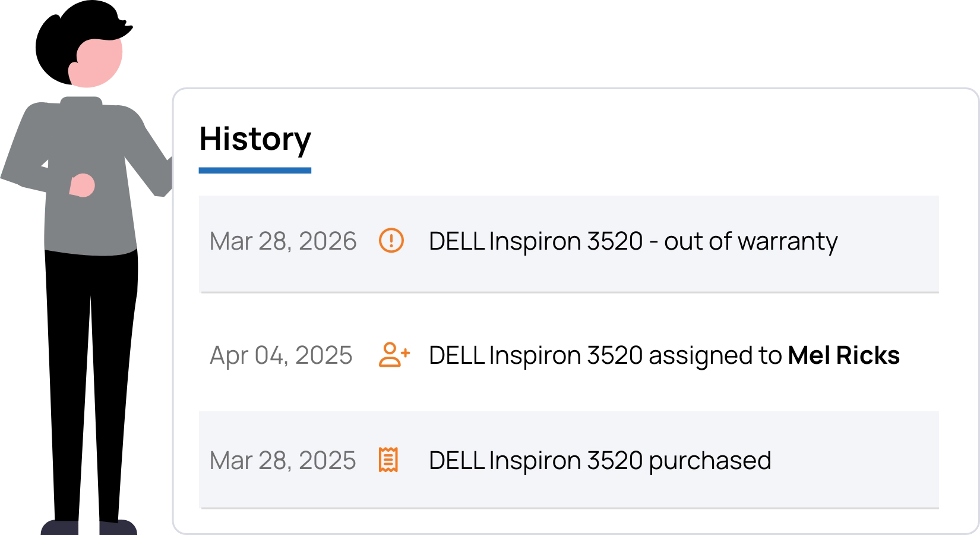The image size is (980, 535).
Task: Open the History tab
Action: pos(255,139)
